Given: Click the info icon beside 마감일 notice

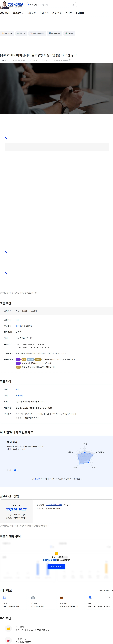Looking at the screenshot, I should coord(1,526).
